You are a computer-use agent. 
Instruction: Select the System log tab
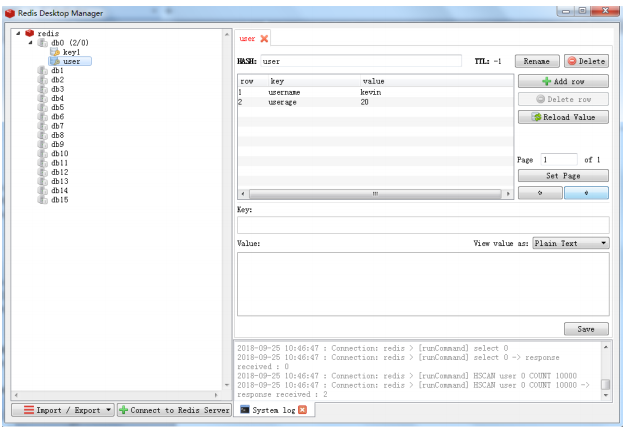click(273, 410)
